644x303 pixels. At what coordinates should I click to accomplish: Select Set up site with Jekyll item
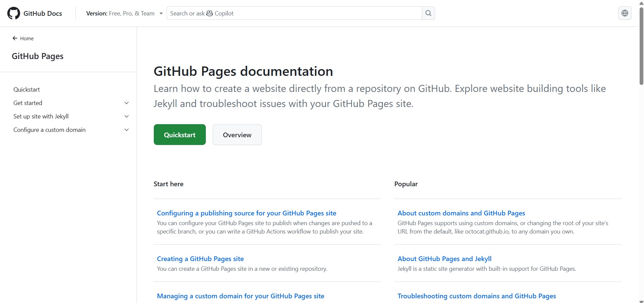point(41,116)
